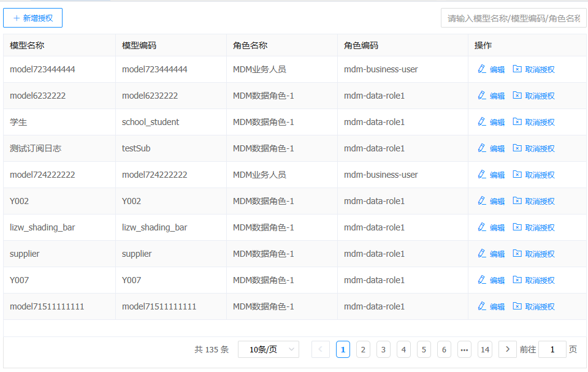Click cancel authorization icon for supplier row
The width and height of the screenshot is (588, 372).
click(x=517, y=254)
